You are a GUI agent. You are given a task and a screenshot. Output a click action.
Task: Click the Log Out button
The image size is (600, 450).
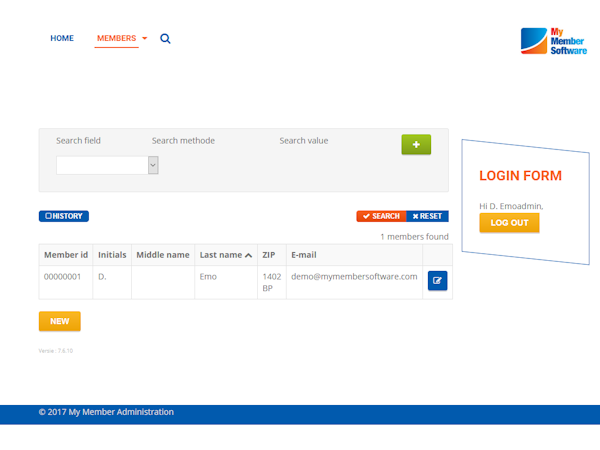[x=509, y=223]
